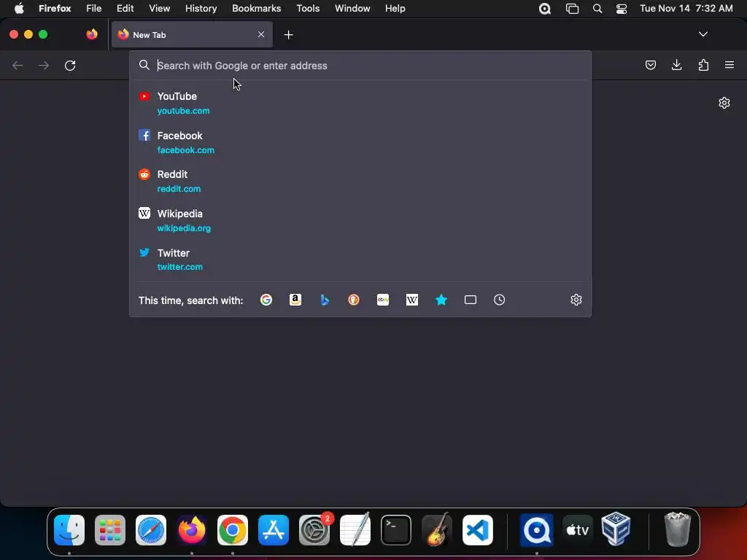The image size is (747, 560).
Task: Open the Reddit suggestion
Action: [x=360, y=182]
